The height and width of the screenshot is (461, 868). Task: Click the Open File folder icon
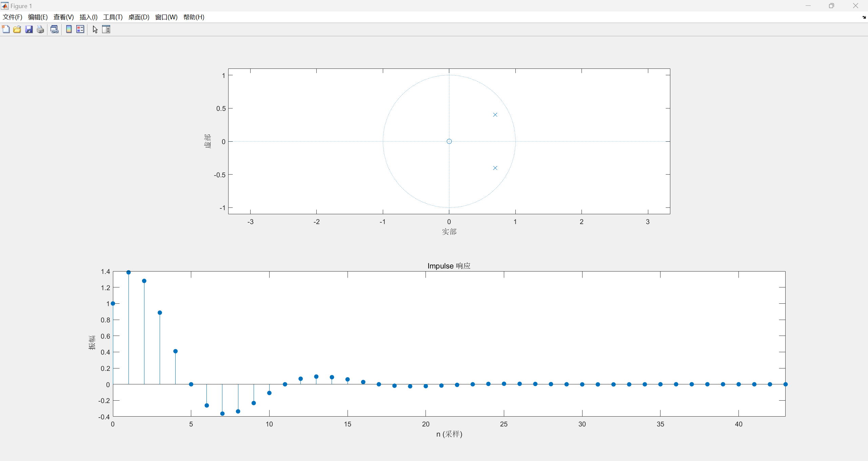click(x=17, y=29)
